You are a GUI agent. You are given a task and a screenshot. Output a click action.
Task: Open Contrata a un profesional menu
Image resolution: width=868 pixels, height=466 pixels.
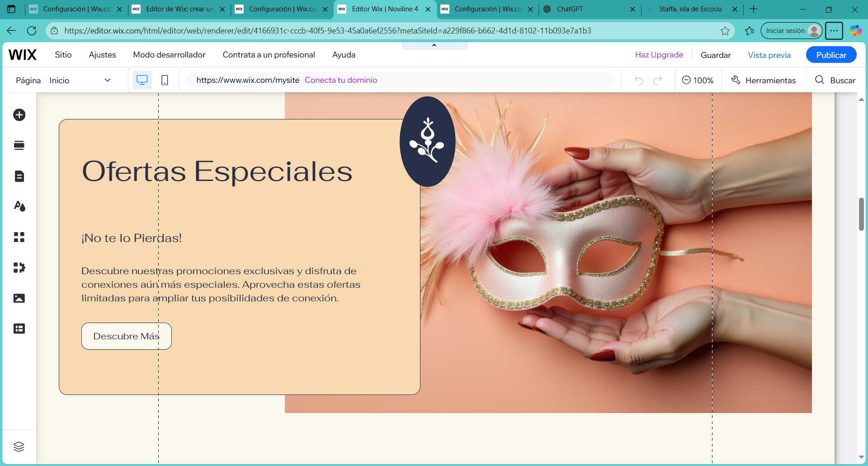(269, 55)
